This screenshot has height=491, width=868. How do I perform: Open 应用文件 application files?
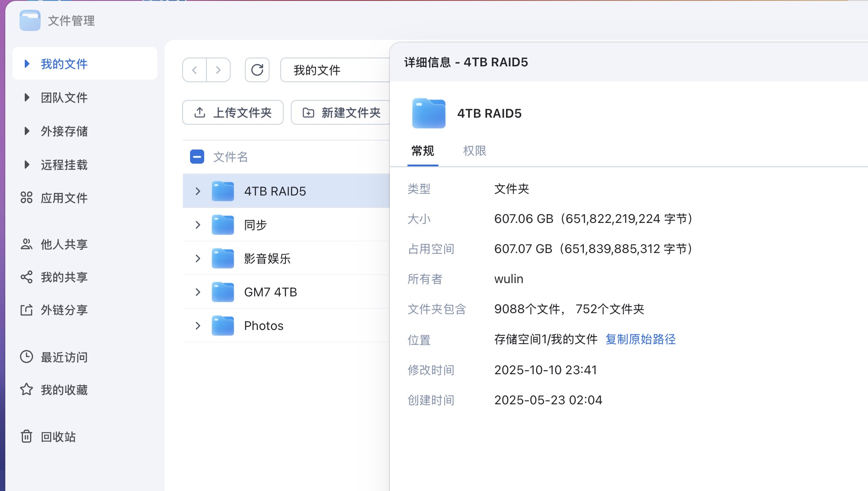[65, 198]
